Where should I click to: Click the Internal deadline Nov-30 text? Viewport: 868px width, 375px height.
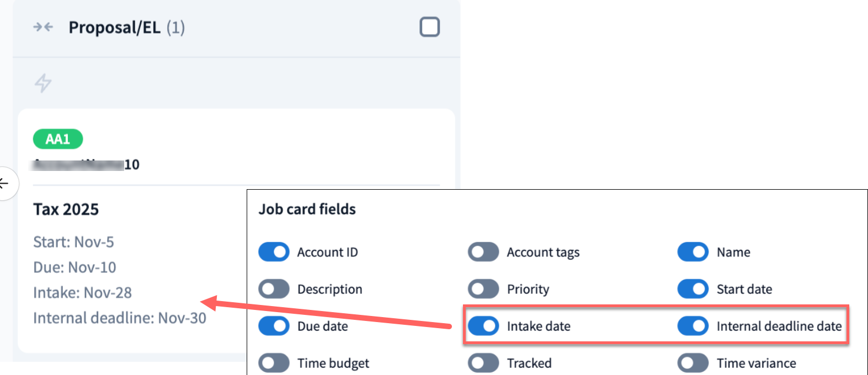(120, 318)
